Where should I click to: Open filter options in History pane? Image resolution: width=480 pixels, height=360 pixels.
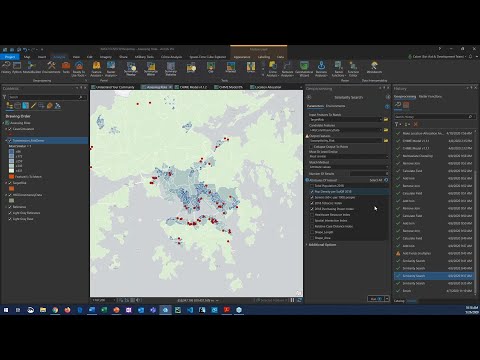pyautogui.click(x=398, y=124)
